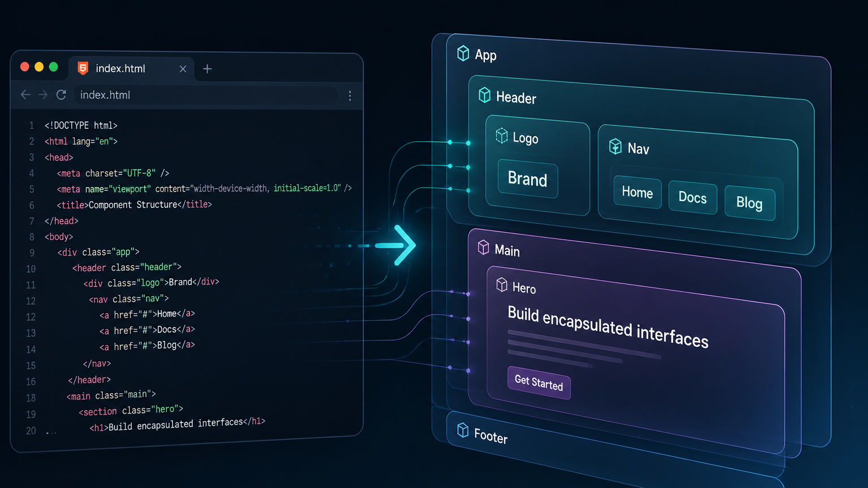Select the App component label
This screenshot has height=488, width=868.
click(x=485, y=55)
